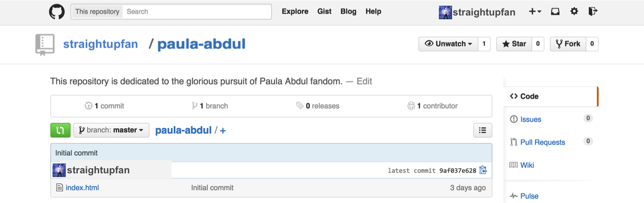Click the GitHub octocat logo
Viewport: 644px width, 203px height.
pos(57,12)
